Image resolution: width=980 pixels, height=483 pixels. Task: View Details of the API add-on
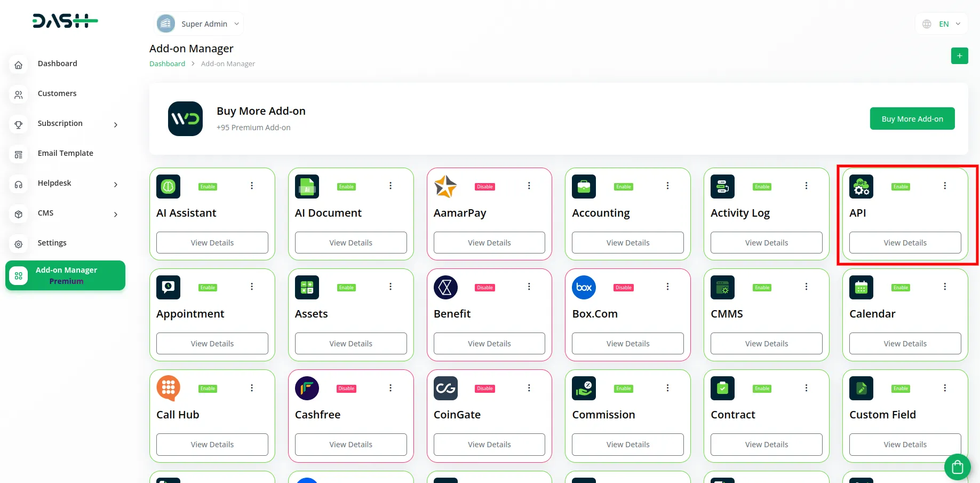[905, 242]
